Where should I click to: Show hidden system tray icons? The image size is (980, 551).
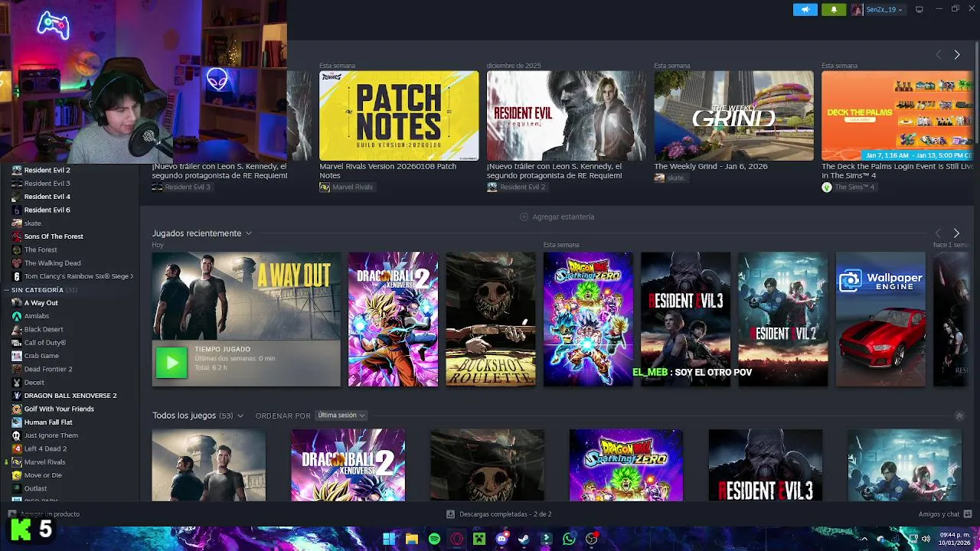(864, 539)
